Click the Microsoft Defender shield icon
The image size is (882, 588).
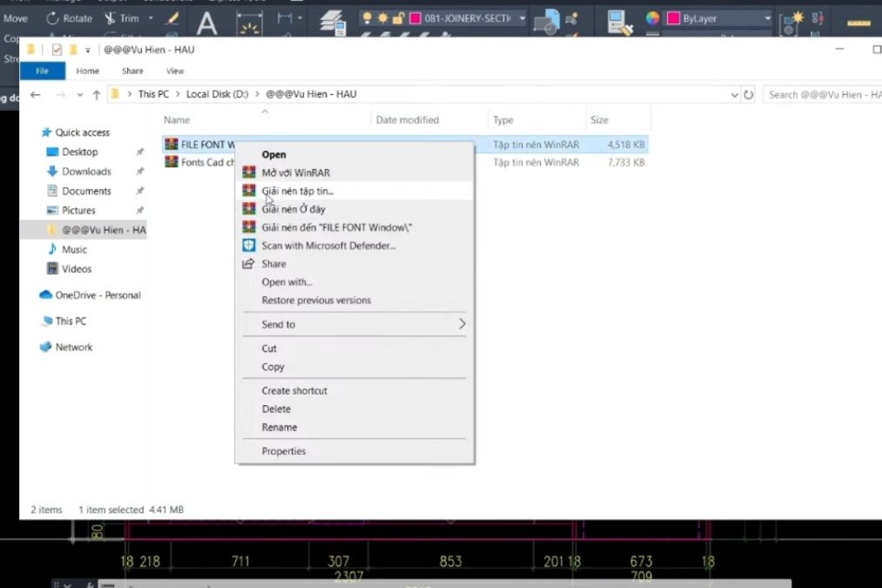click(249, 245)
